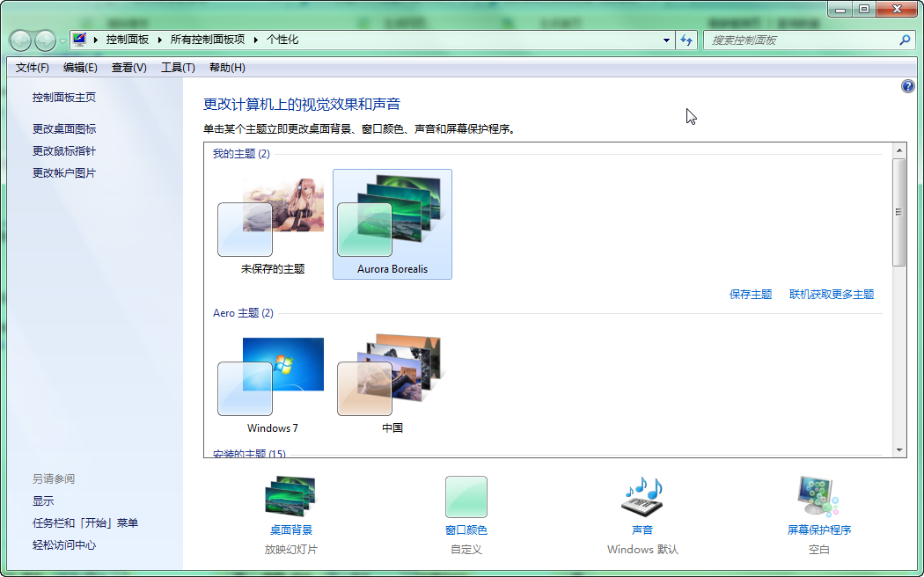Image resolution: width=924 pixels, height=577 pixels.
Task: Click the search magnifier icon
Action: click(x=905, y=40)
